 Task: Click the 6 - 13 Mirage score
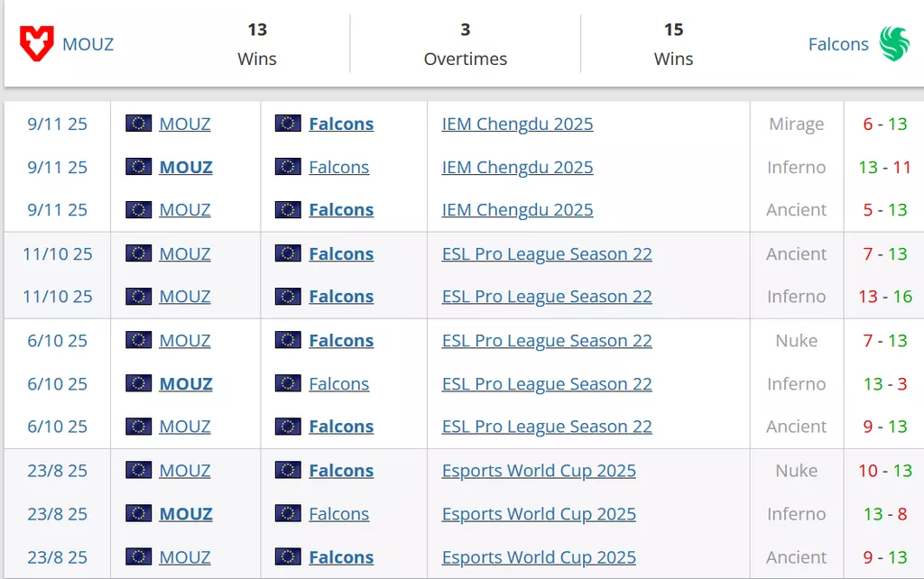[884, 124]
